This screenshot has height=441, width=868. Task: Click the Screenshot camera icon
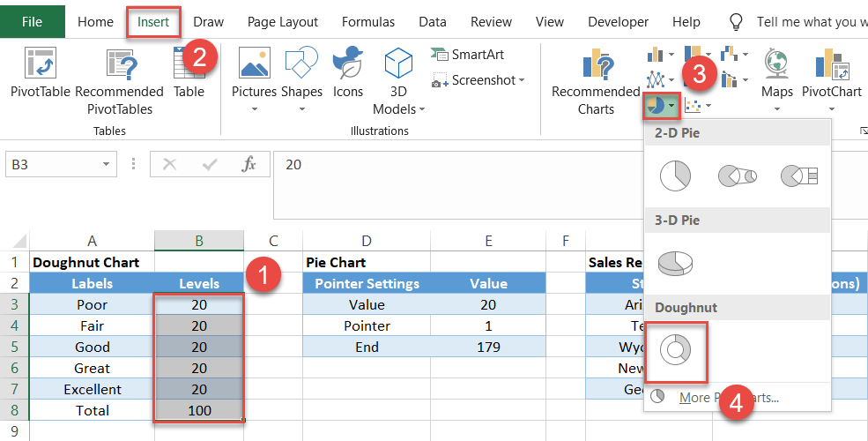pos(440,80)
